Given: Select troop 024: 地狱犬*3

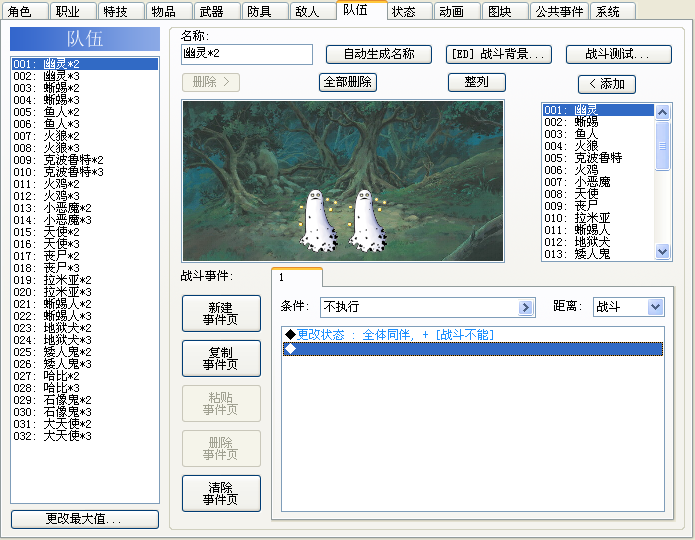Looking at the screenshot, I should click(85, 340).
